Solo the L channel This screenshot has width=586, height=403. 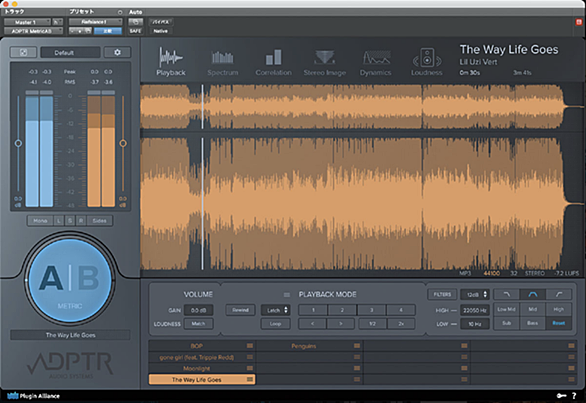pos(59,221)
